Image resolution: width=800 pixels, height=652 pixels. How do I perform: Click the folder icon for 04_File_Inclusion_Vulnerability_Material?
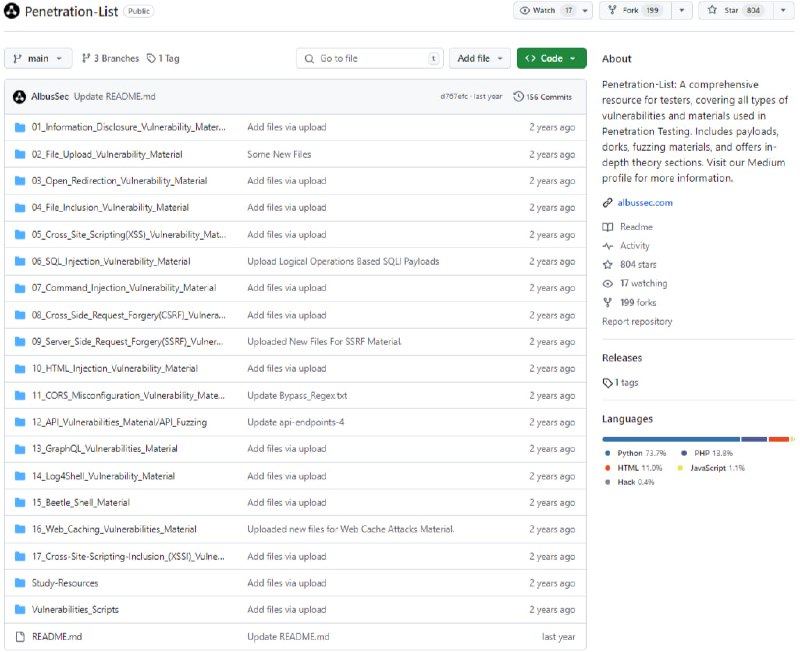point(20,208)
